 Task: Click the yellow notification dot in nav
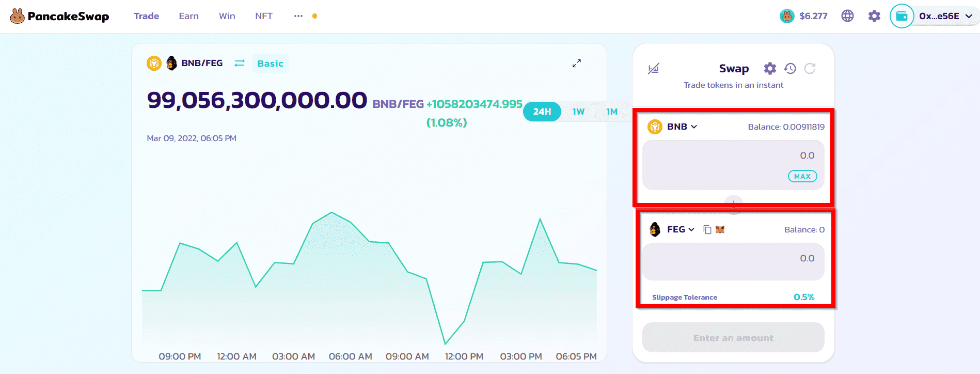click(314, 16)
